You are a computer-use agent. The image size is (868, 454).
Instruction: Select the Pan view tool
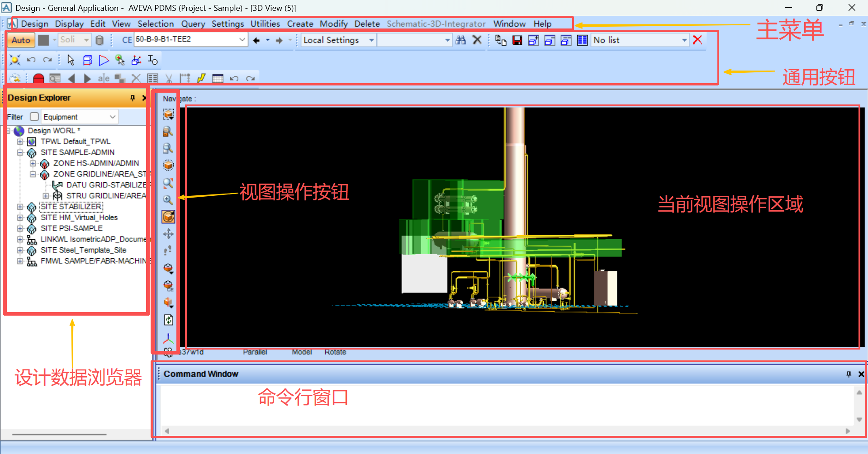coord(168,233)
